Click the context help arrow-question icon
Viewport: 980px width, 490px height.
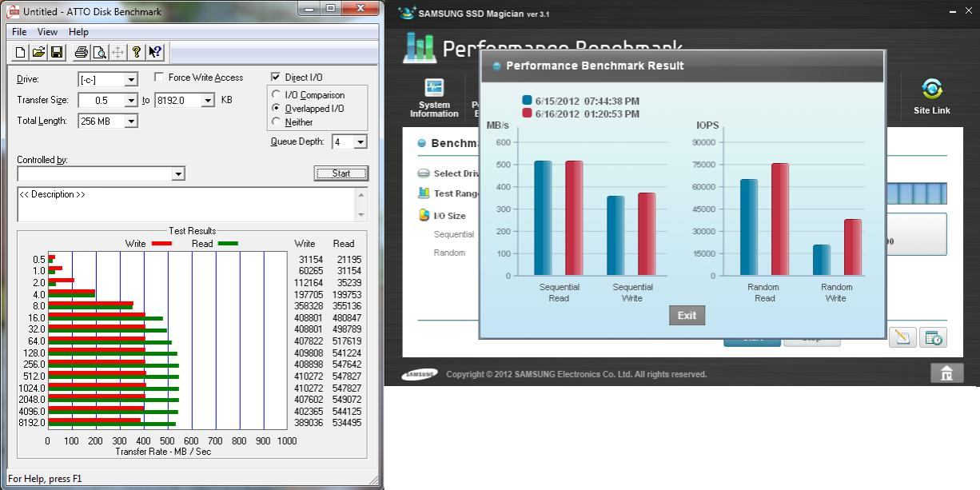click(155, 52)
